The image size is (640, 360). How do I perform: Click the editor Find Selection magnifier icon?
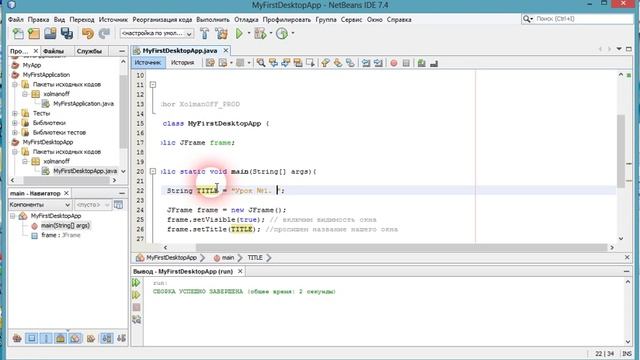click(x=261, y=63)
